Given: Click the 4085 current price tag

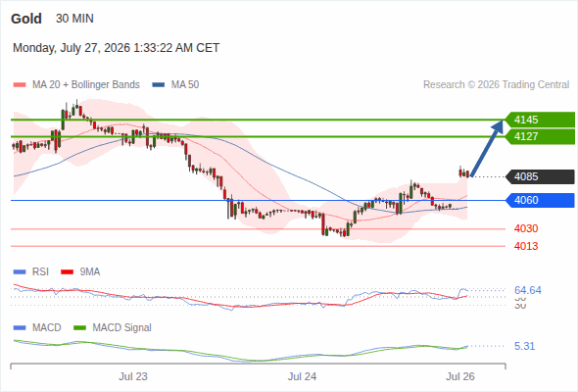Looking at the screenshot, I should pyautogui.click(x=540, y=176).
